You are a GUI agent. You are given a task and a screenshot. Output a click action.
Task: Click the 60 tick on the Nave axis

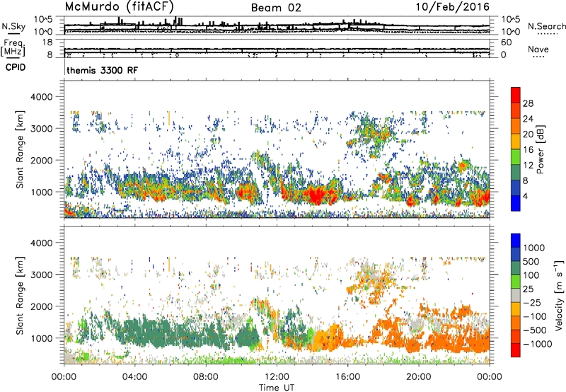coord(507,42)
